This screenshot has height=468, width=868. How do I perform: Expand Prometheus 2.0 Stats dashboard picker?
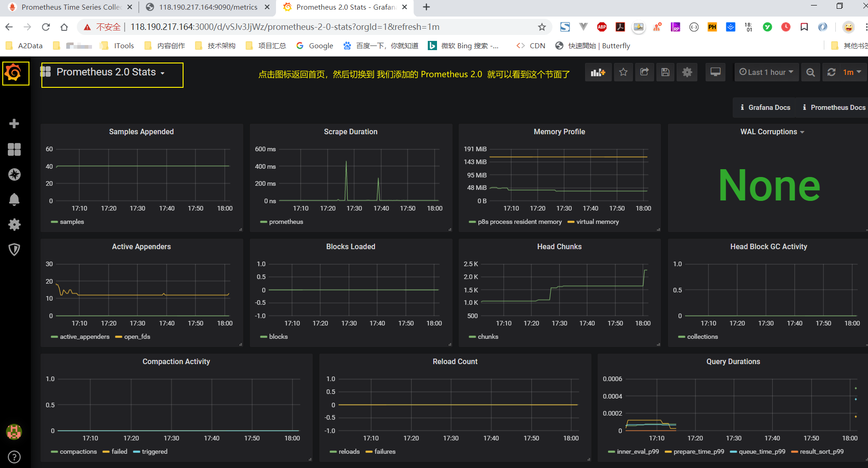110,72
